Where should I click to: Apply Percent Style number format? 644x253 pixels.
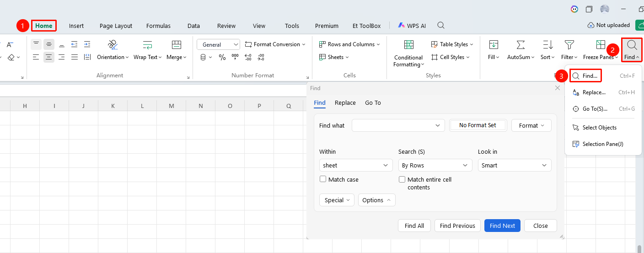pyautogui.click(x=222, y=57)
